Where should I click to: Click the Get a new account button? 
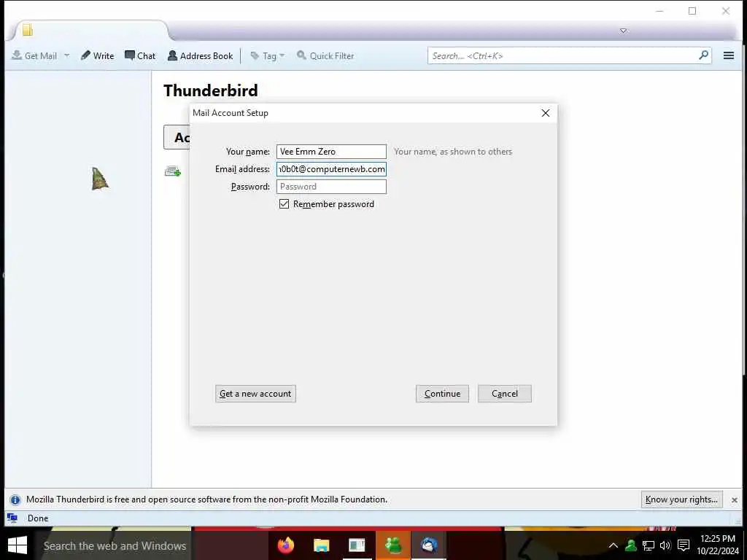click(x=255, y=394)
